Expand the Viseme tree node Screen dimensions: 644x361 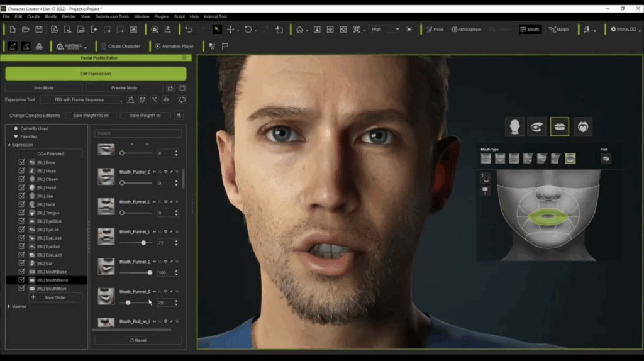(x=9, y=306)
